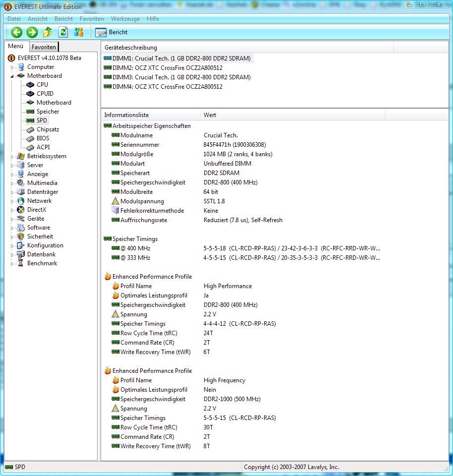The image size is (453, 476).
Task: Expand the Multimedia tree node
Action: coord(12,183)
